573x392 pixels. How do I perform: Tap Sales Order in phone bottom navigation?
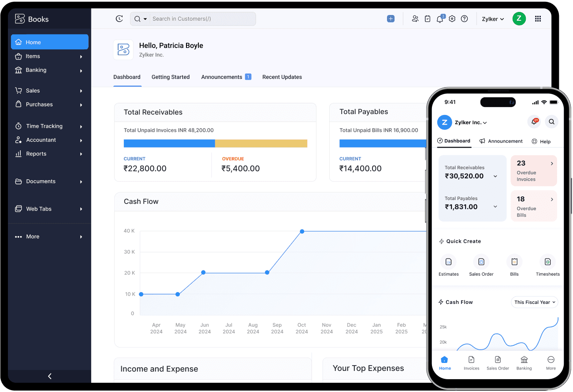[498, 363]
